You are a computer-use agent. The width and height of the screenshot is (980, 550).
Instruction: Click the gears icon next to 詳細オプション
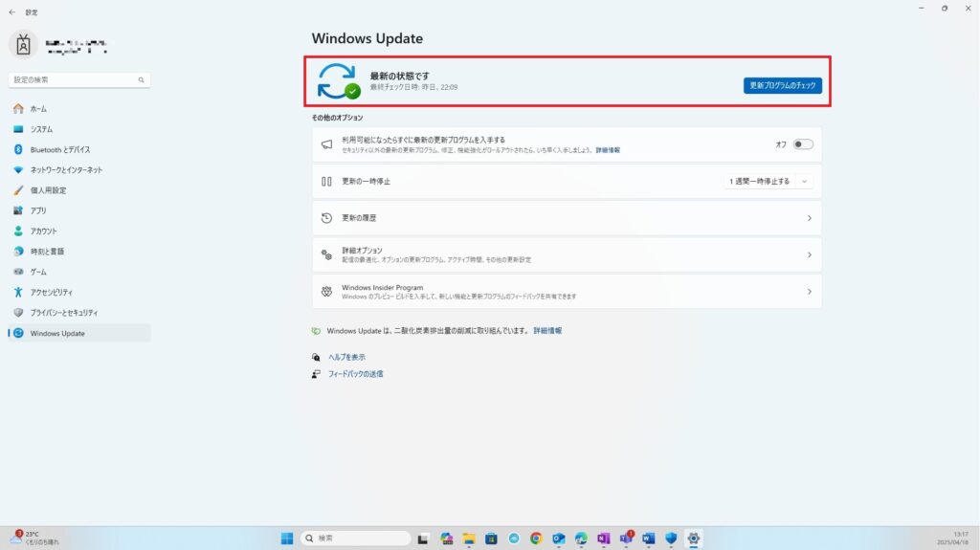(x=326, y=254)
